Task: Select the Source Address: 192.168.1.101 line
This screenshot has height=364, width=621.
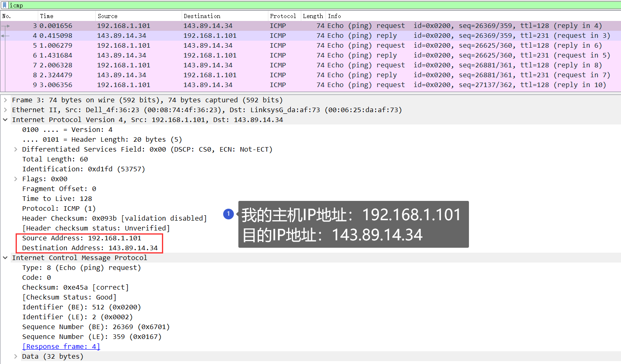Action: (x=82, y=238)
